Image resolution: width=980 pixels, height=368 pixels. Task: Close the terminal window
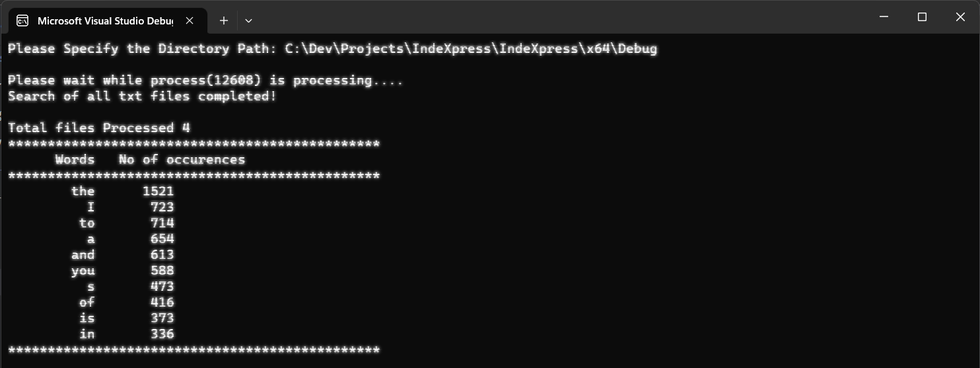tap(960, 17)
